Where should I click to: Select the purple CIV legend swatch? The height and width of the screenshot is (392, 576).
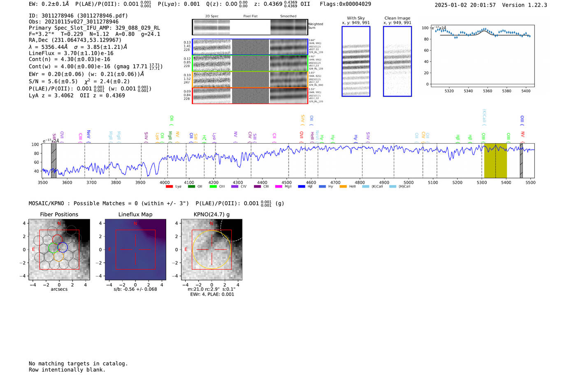coord(235,187)
